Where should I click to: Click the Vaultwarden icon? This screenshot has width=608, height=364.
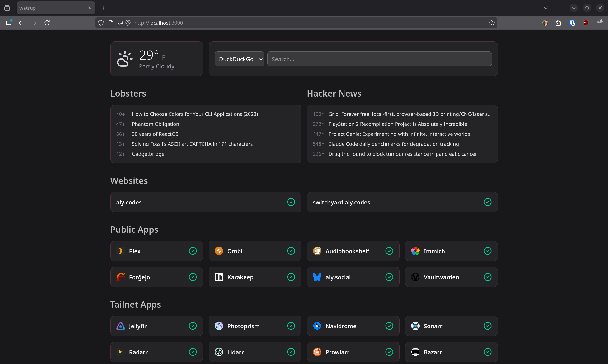click(415, 277)
